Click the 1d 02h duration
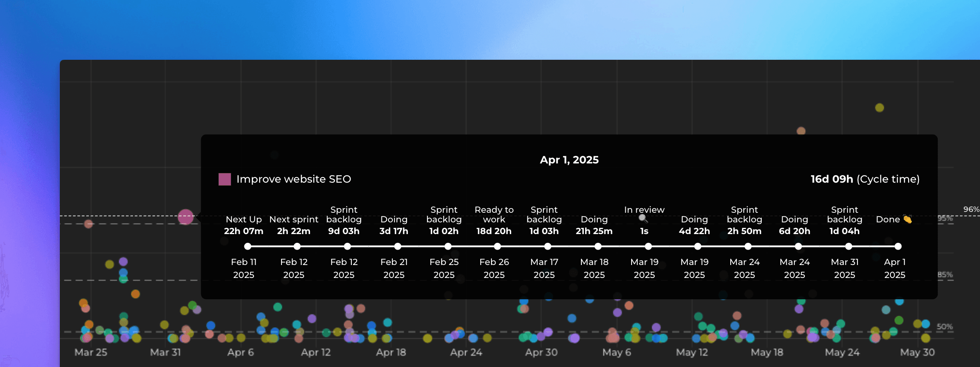 (x=444, y=231)
